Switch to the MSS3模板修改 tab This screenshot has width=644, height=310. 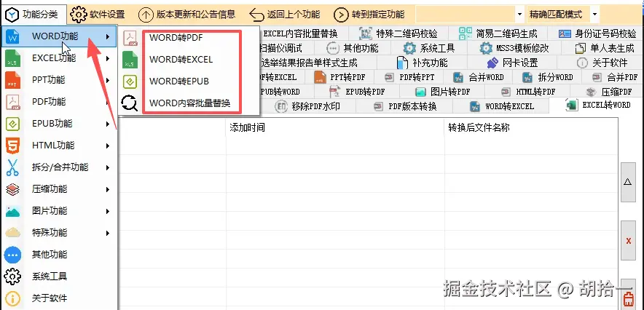[x=514, y=48]
